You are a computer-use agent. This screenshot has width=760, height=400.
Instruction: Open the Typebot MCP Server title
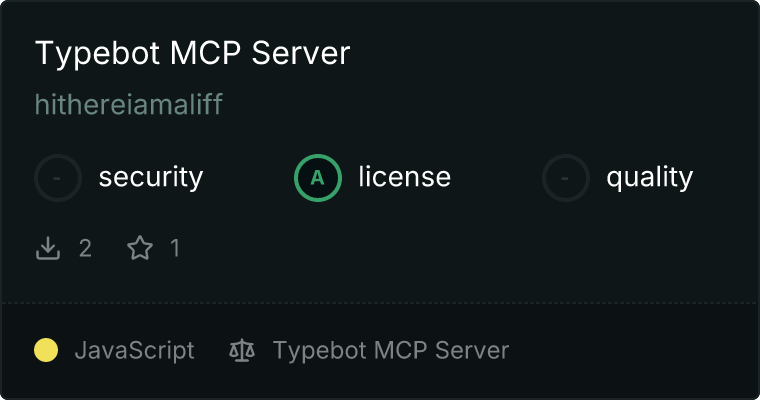(x=192, y=53)
